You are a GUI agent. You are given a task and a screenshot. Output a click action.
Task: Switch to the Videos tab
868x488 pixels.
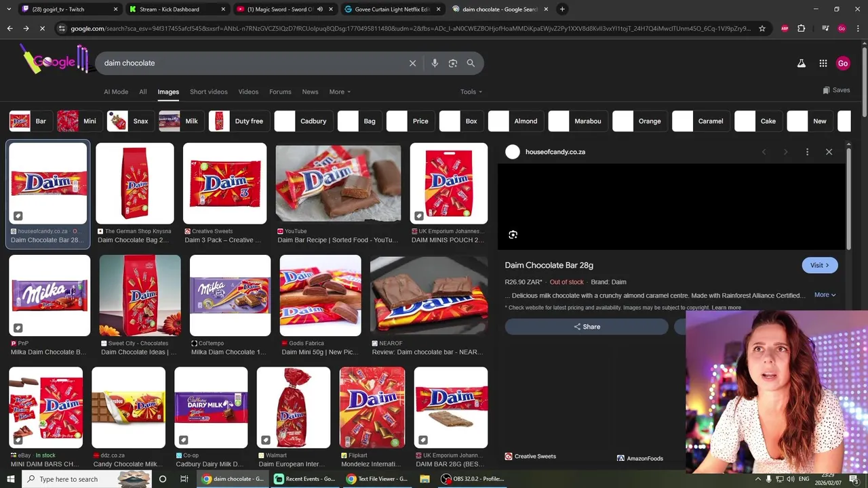point(248,91)
